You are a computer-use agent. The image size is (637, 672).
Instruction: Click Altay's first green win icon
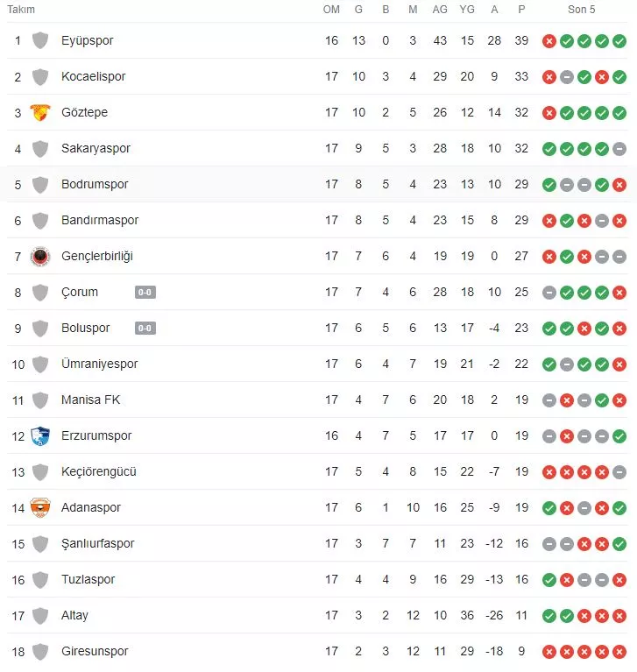(x=549, y=616)
